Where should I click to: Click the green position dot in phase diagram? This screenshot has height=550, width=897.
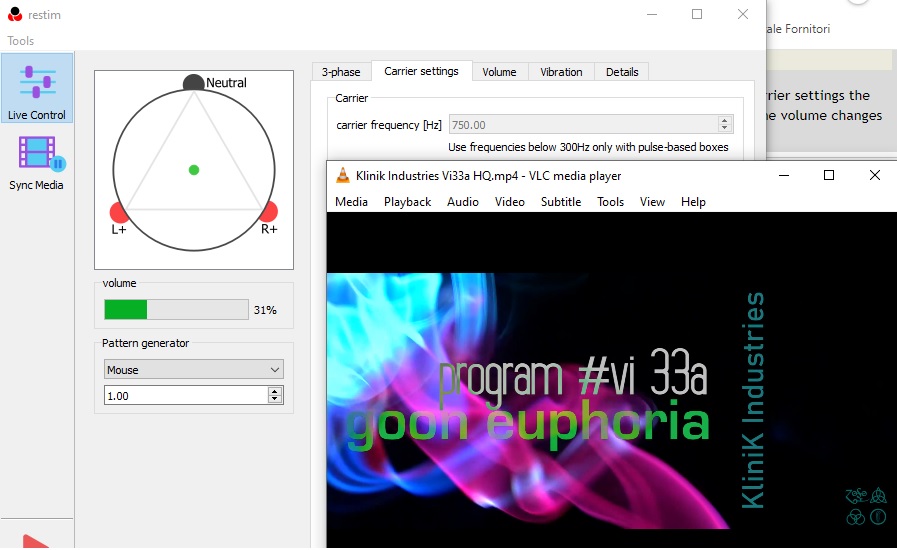coord(194,170)
